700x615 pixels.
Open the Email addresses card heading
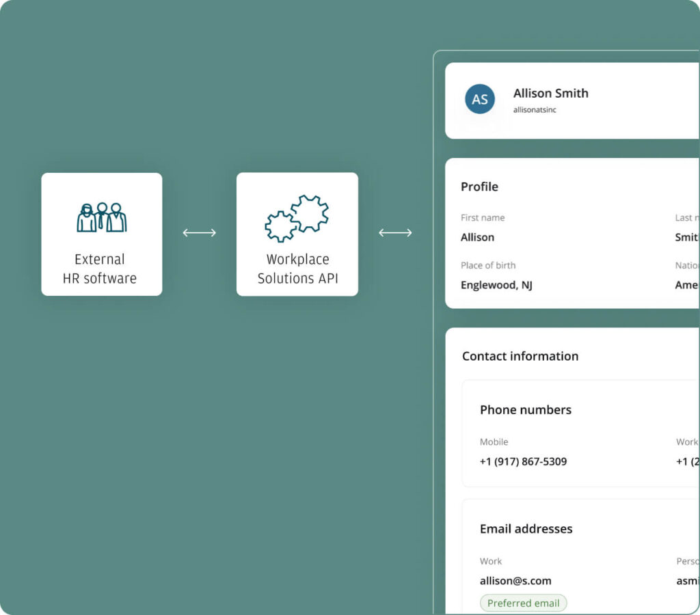click(x=526, y=529)
